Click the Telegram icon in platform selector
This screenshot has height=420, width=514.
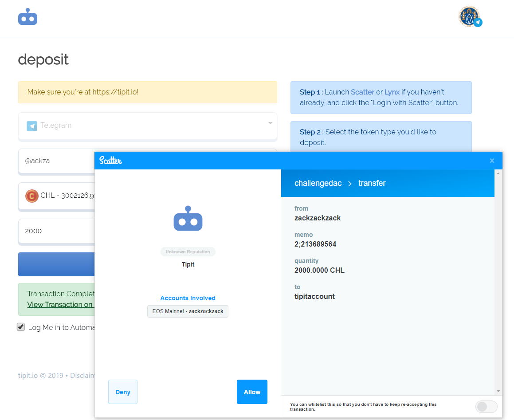coord(31,126)
